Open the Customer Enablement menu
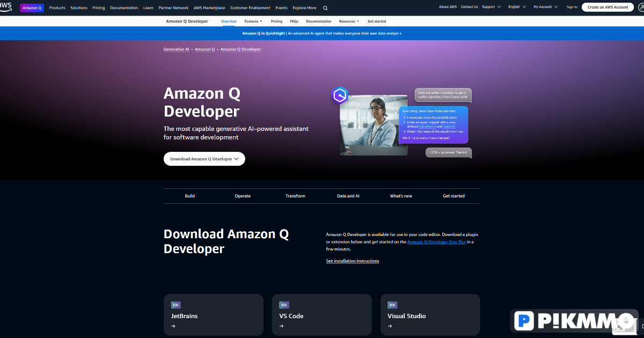This screenshot has height=338, width=644. click(x=250, y=8)
